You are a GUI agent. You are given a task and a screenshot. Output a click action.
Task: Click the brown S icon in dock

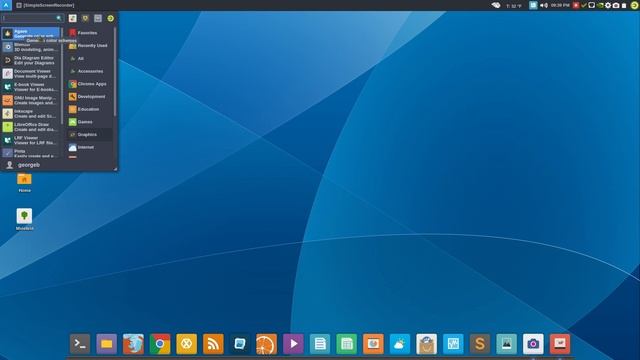(x=480, y=344)
